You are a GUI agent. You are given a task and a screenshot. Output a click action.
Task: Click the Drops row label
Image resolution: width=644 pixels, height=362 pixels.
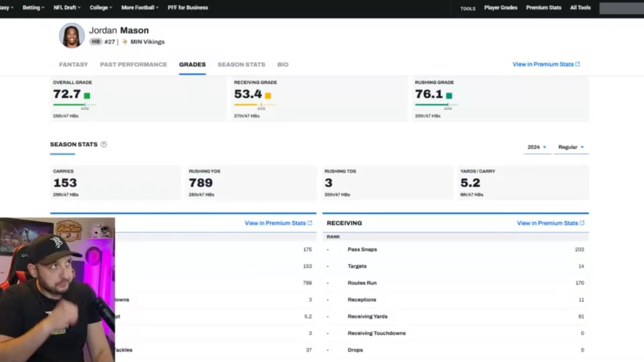pos(355,350)
